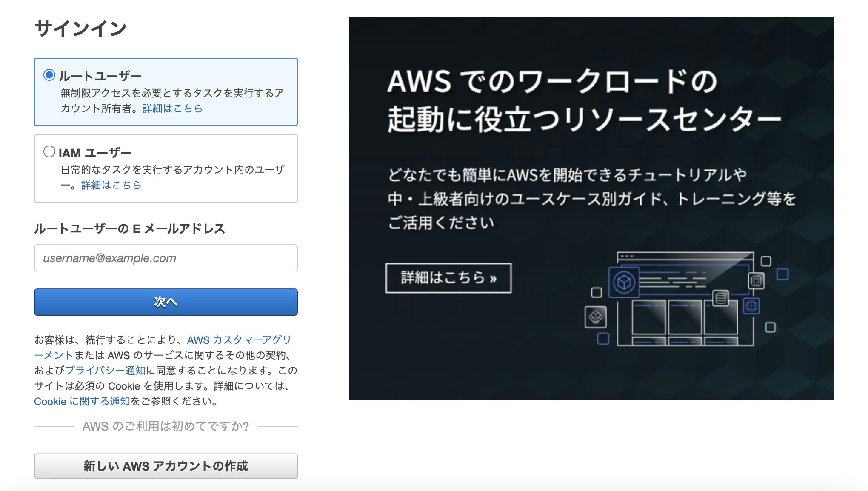This screenshot has width=868, height=491.
Task: Open 詳細はこちら link under IAM ユーザー
Action: 111,185
